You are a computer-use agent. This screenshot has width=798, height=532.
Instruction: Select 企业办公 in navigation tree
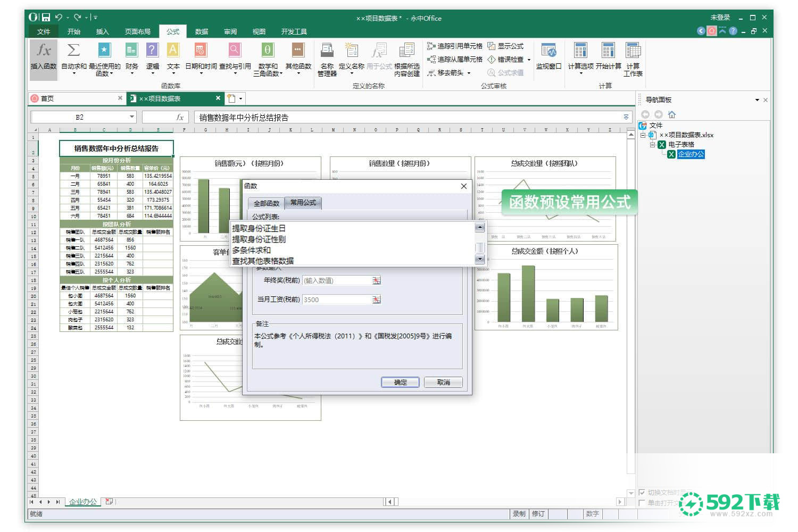(x=691, y=154)
